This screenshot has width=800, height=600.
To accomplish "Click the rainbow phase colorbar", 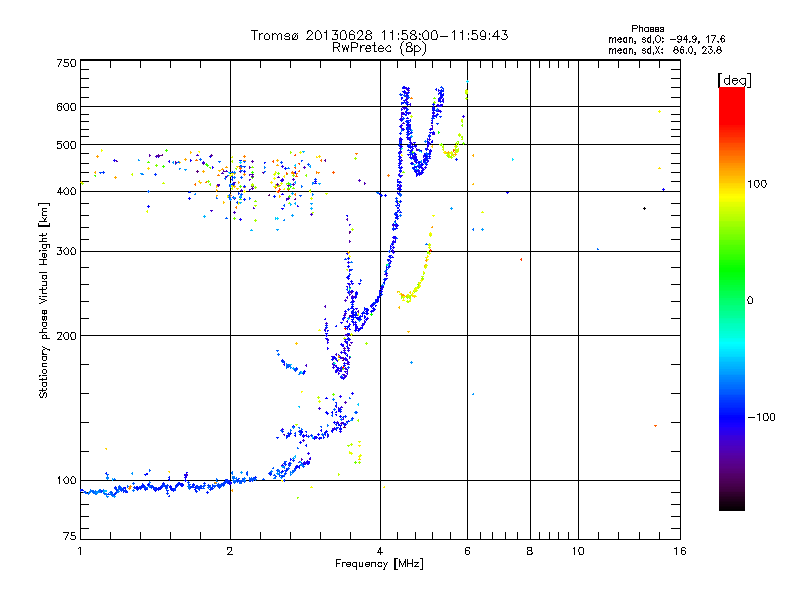I will [x=732, y=298].
